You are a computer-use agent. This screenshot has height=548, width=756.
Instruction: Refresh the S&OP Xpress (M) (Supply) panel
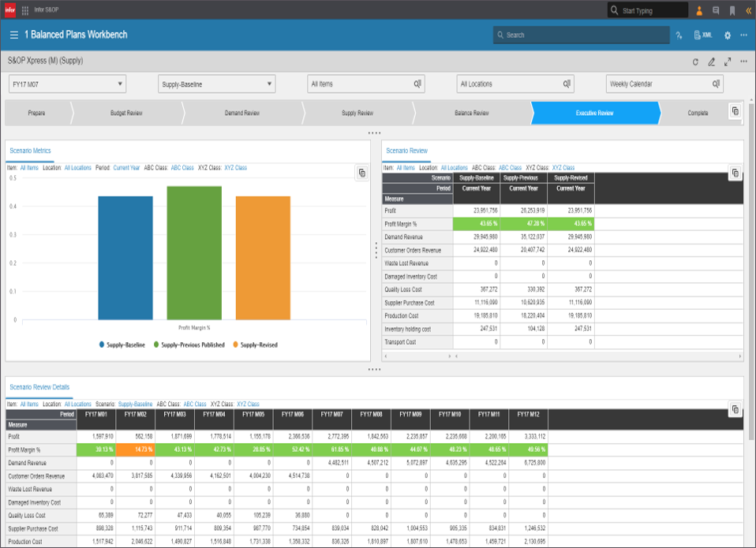(x=695, y=61)
